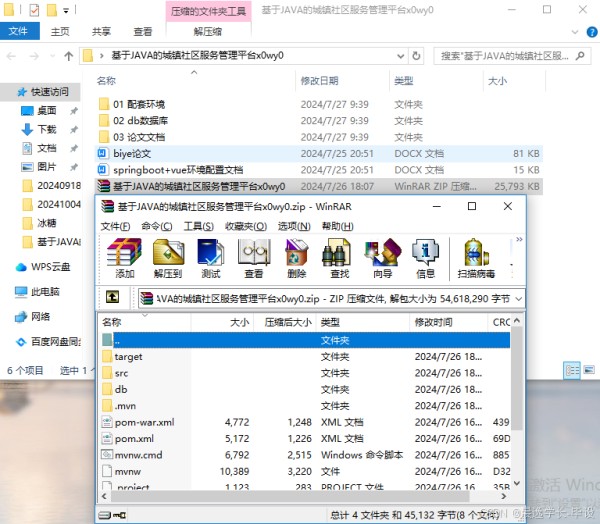Open WinRAR 工具(S) menu

(x=198, y=226)
